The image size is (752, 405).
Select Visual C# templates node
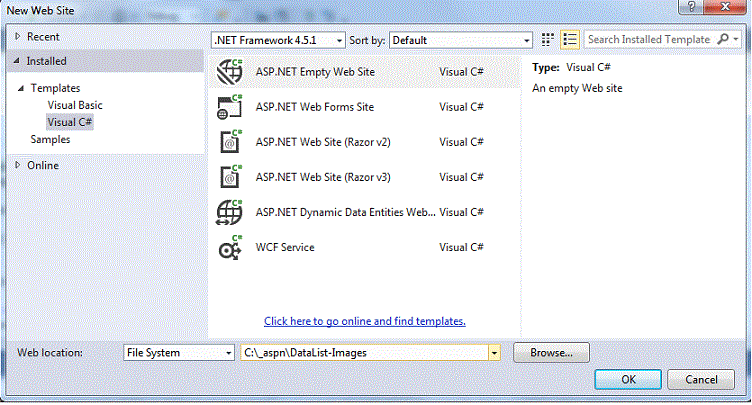(x=70, y=122)
